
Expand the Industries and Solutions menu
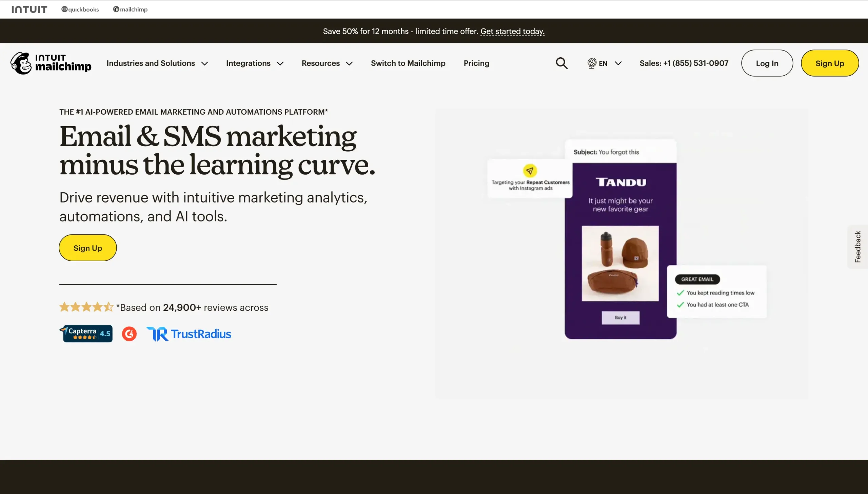pyautogui.click(x=157, y=63)
